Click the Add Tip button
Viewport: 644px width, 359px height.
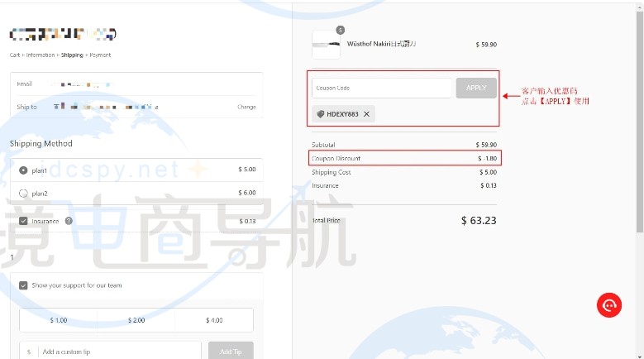click(x=231, y=352)
